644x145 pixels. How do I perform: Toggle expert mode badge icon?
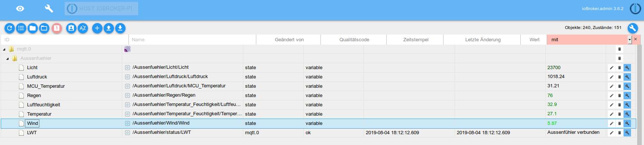71,28
